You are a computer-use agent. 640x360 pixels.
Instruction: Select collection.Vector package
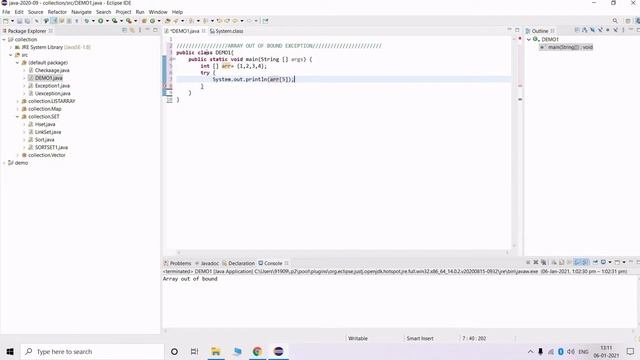tap(44, 156)
